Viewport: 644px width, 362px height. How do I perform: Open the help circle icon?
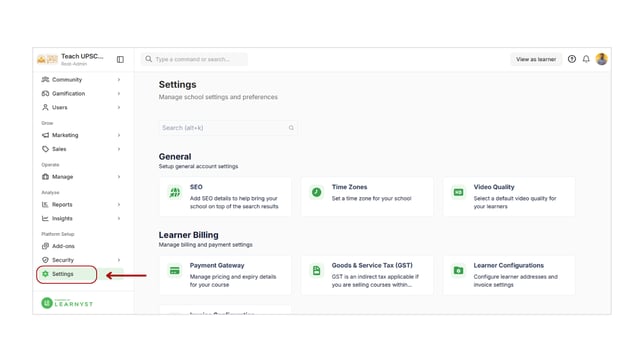point(572,59)
